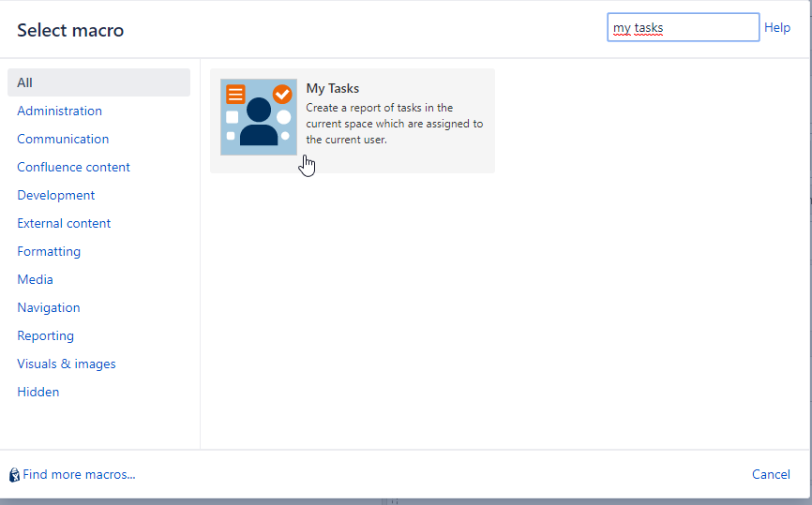Open the Help link
The image size is (812, 505).
tap(777, 28)
